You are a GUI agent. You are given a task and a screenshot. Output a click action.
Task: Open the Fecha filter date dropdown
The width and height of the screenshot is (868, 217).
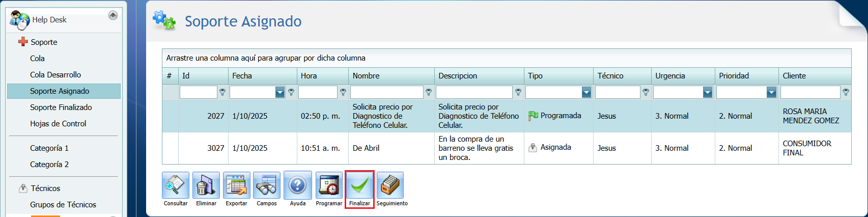[x=280, y=92]
